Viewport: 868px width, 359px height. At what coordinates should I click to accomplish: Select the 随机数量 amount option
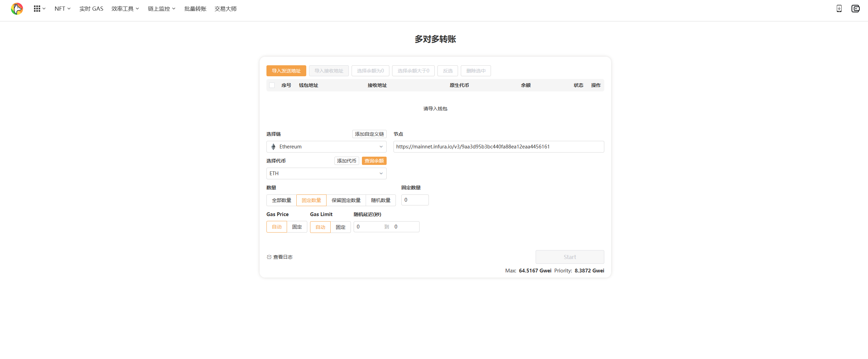point(380,200)
